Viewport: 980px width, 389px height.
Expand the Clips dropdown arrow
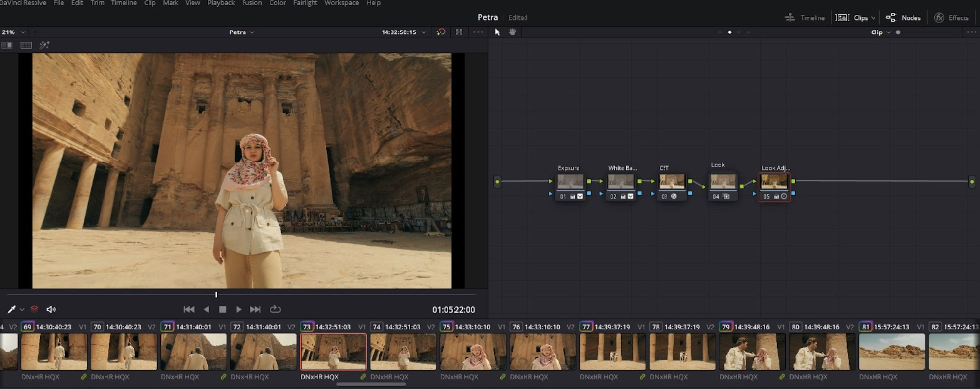[x=873, y=18]
